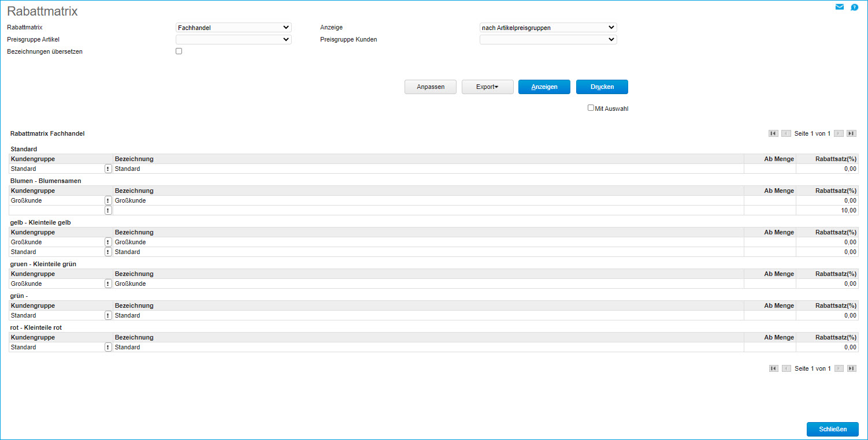Click the Drucken button
Image resolution: width=868 pixels, height=440 pixels.
pyautogui.click(x=602, y=87)
